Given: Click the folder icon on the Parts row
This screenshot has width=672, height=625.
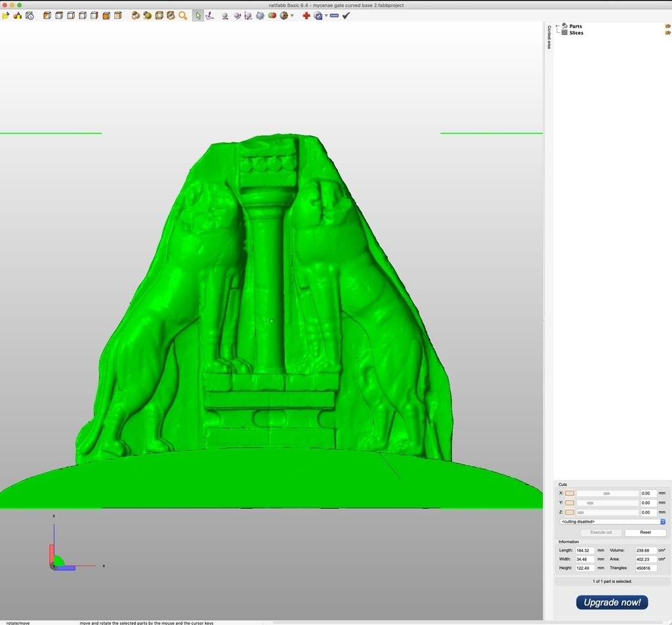Looking at the screenshot, I should tap(667, 26).
